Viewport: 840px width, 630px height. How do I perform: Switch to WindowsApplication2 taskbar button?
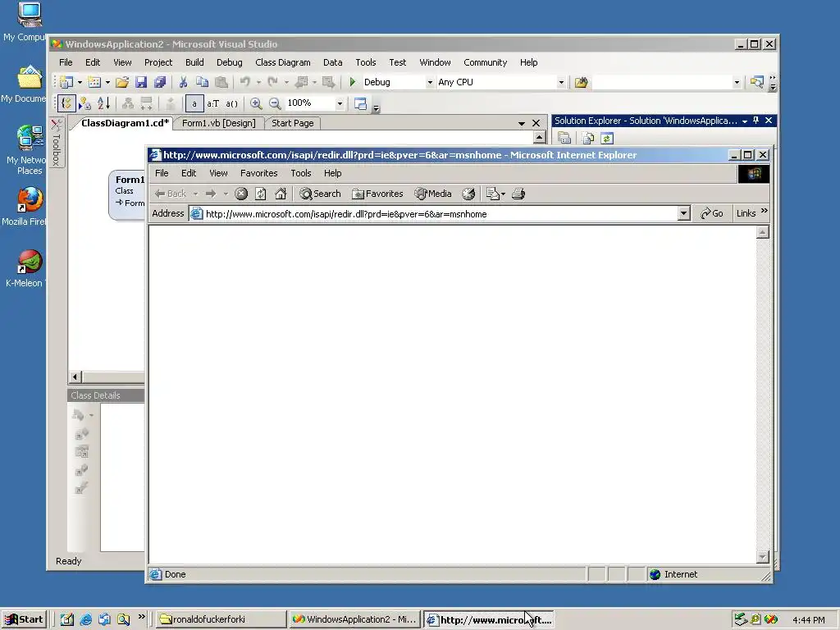[354, 620]
